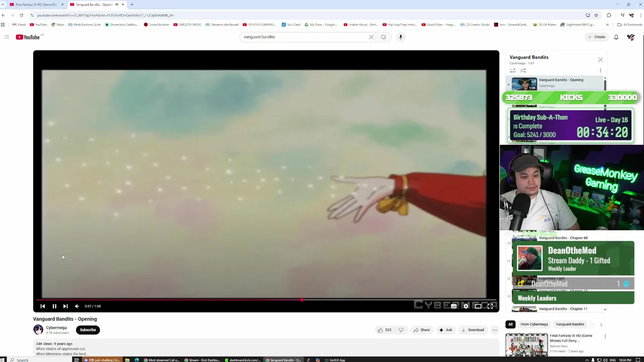Close the Vanguard Bandits browser tab
The image size is (644, 362).
point(122,5)
